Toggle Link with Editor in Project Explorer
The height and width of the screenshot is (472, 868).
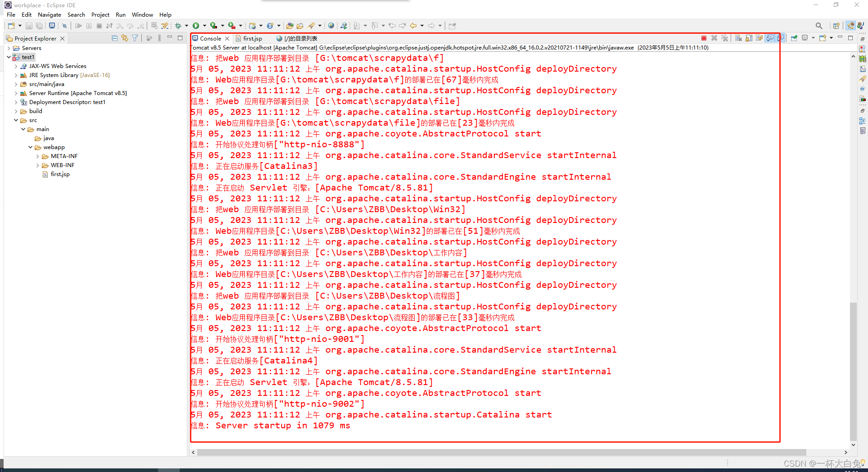click(125, 38)
